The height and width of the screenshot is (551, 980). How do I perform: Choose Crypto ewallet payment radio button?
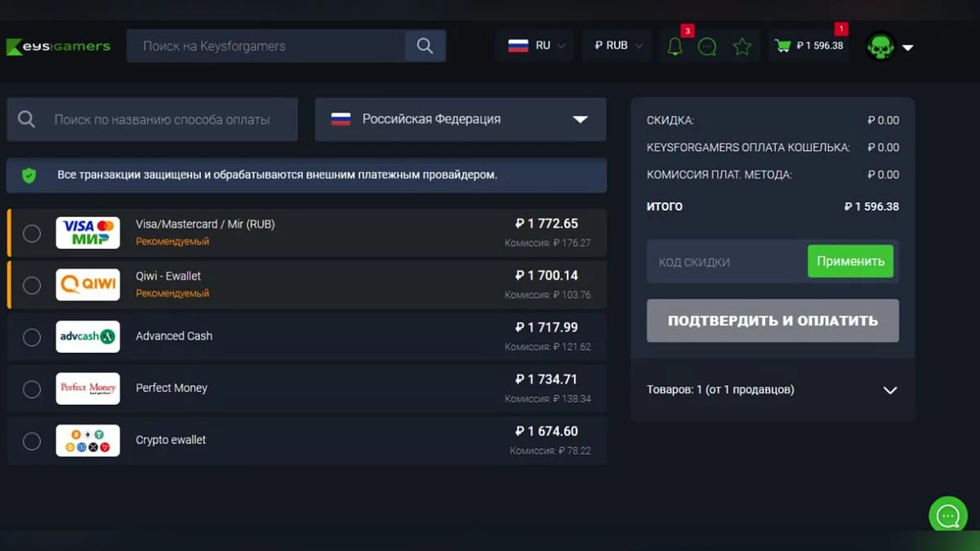(32, 442)
